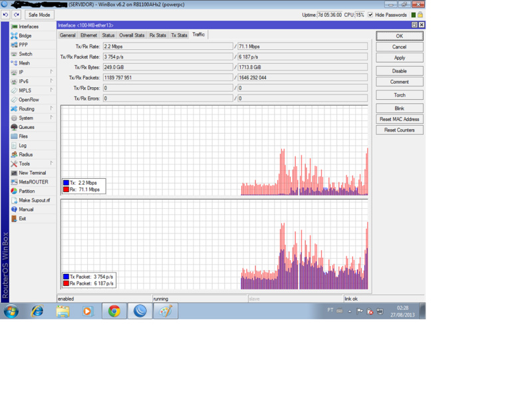Open the Manual help icon
The height and width of the screenshot is (399, 532).
14,209
